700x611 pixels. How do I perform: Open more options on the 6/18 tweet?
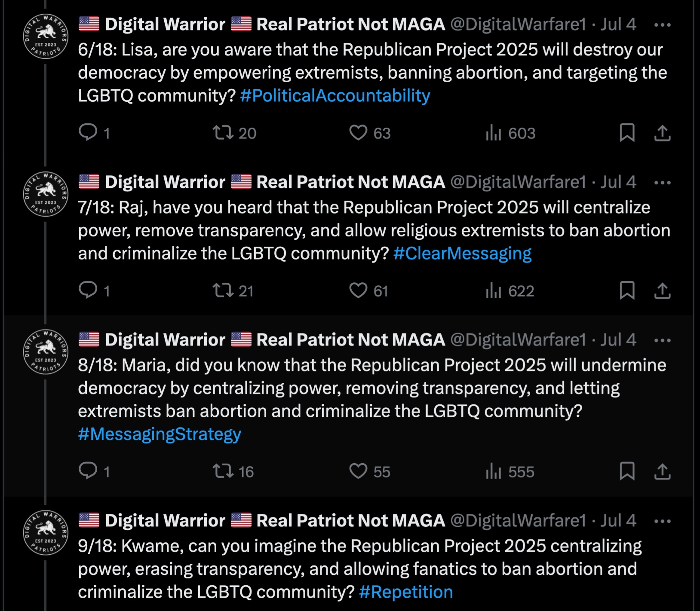click(662, 25)
